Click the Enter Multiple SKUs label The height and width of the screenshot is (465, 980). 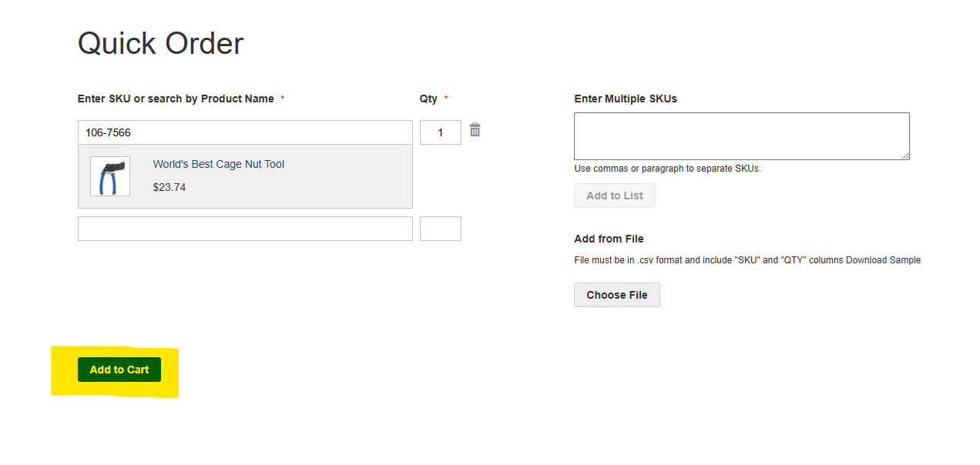pos(626,99)
